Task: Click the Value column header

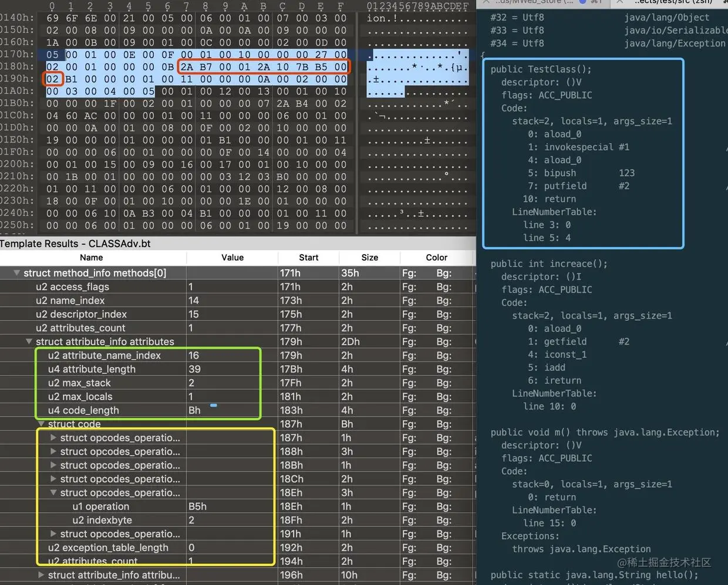Action: (x=232, y=258)
